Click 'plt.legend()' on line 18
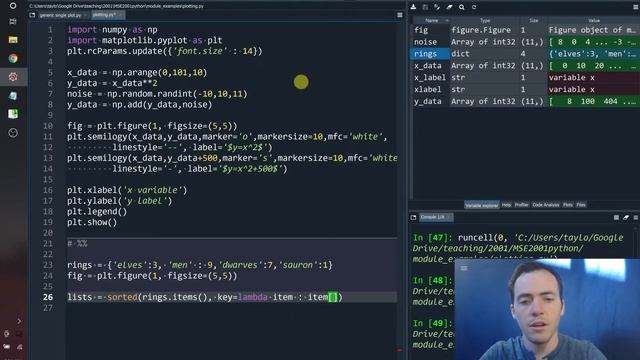 pos(97,212)
